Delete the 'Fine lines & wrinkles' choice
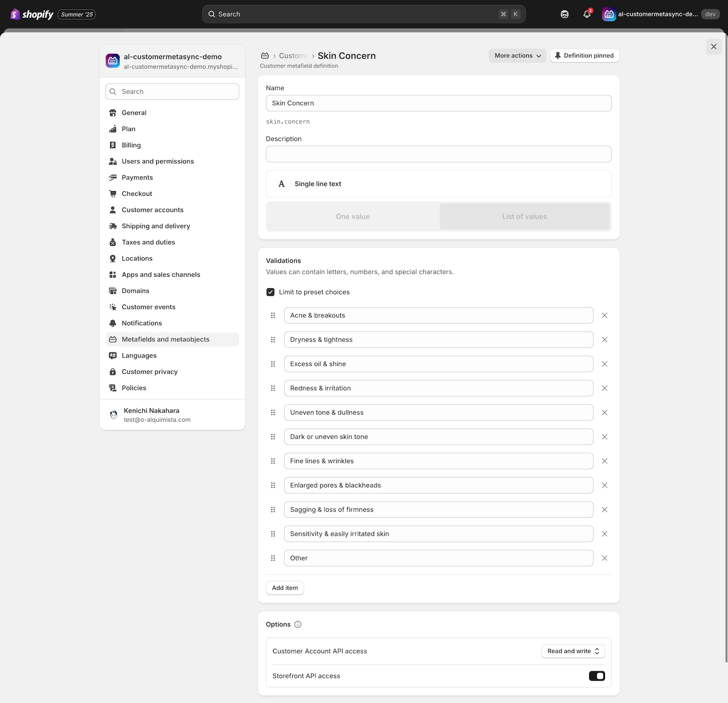This screenshot has width=728, height=703. [604, 461]
